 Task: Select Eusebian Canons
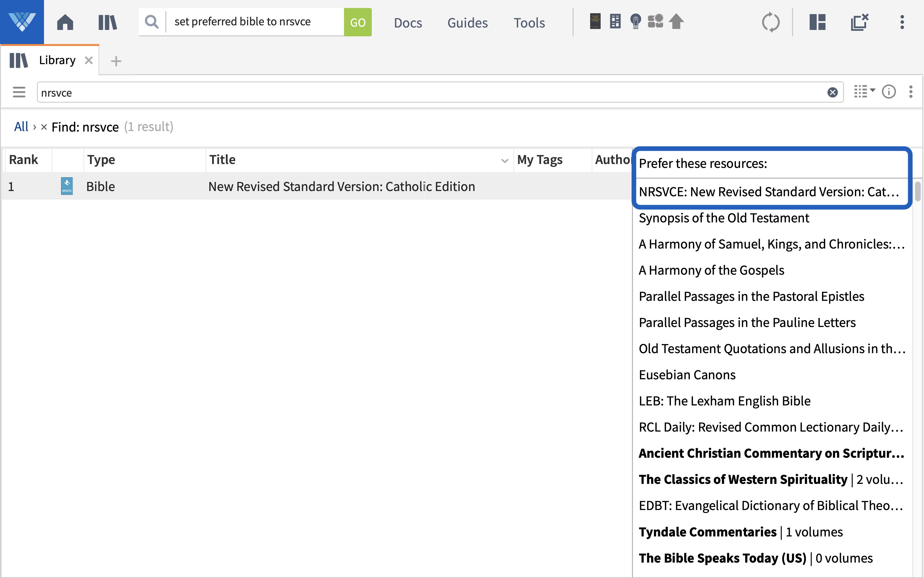[x=687, y=375]
